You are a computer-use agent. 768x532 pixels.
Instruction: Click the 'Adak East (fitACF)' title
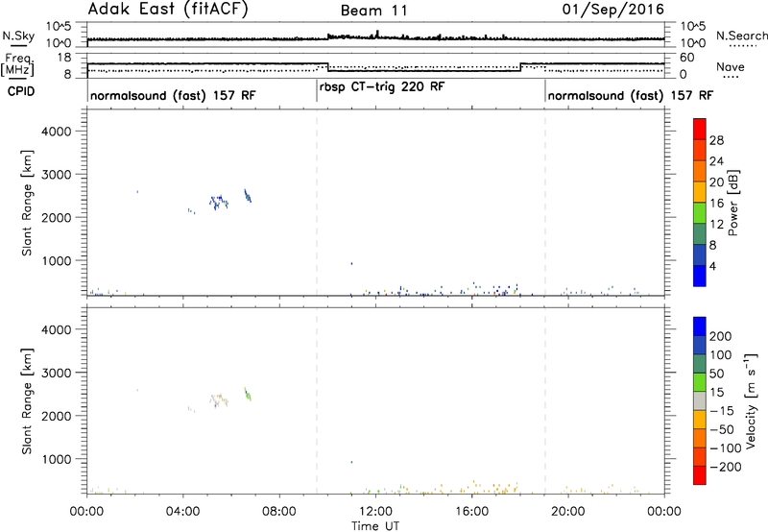coord(167,10)
